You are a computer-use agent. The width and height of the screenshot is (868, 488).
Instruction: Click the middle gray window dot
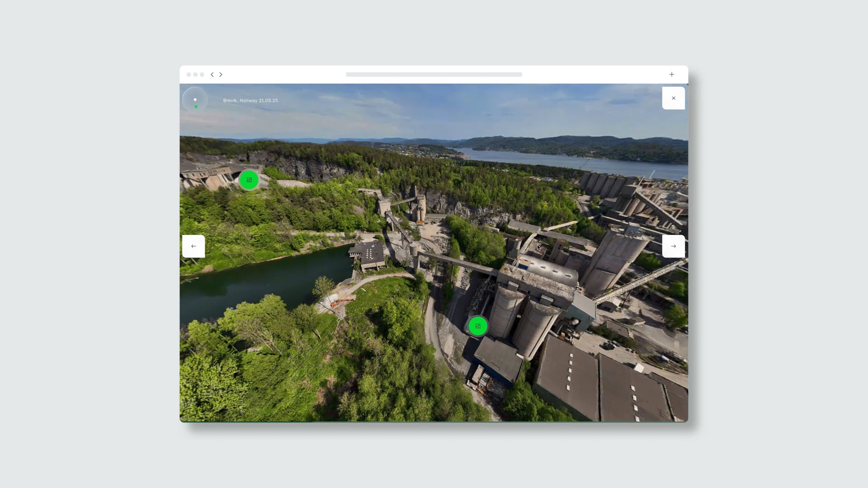(195, 75)
